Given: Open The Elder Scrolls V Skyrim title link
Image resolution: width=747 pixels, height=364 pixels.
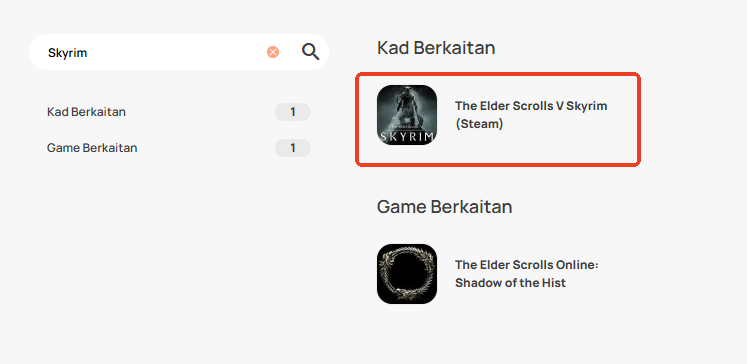Looking at the screenshot, I should coord(531,115).
